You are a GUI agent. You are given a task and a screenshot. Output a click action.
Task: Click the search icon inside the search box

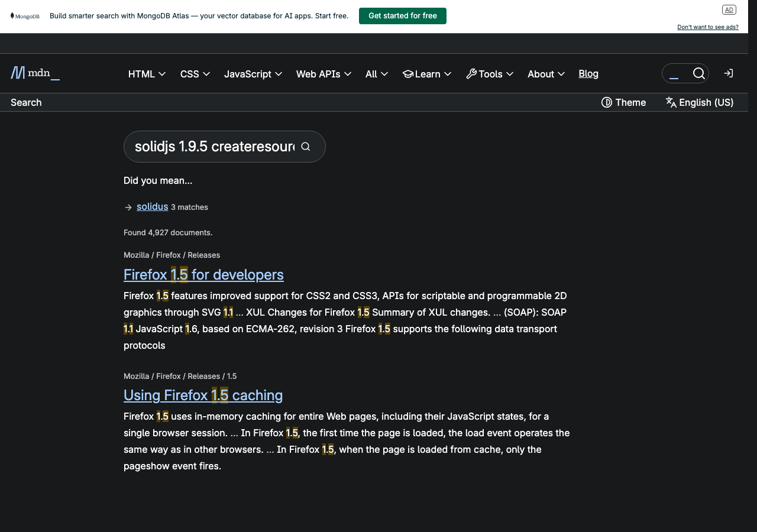point(306,146)
